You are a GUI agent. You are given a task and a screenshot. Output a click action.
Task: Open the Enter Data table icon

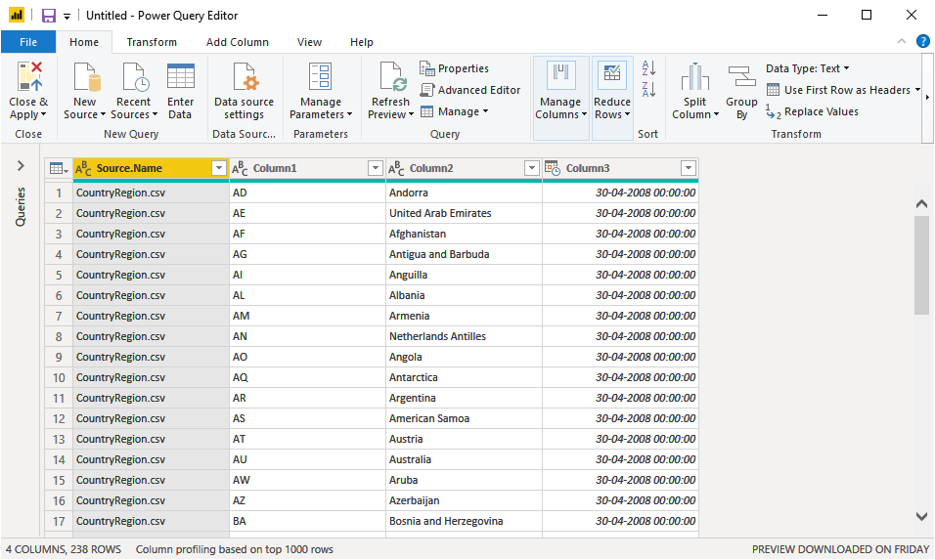[x=181, y=77]
